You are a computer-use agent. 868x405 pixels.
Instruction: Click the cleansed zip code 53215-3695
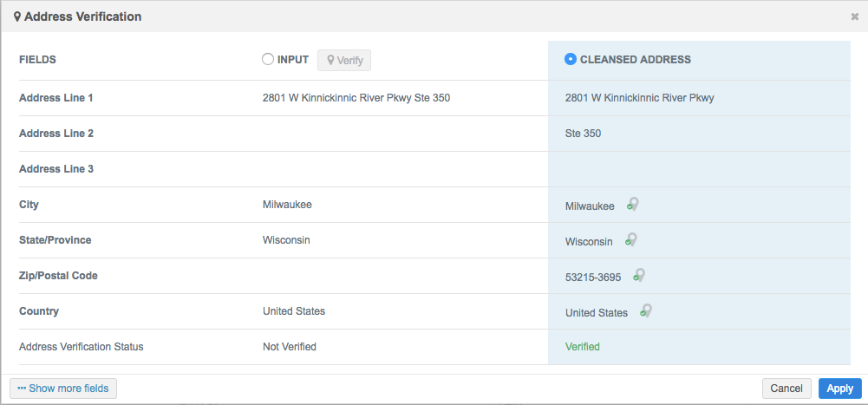pos(595,277)
